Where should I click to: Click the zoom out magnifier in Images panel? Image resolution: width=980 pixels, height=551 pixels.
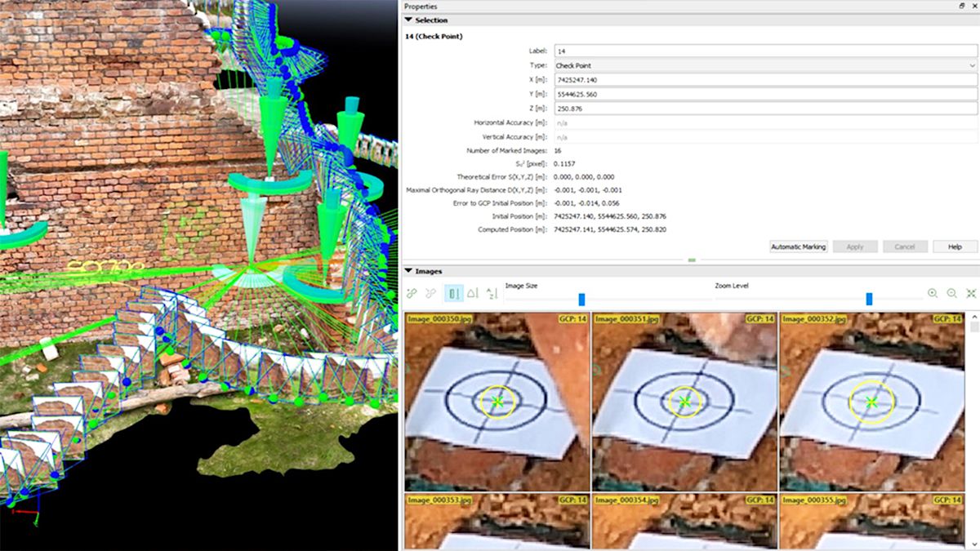[951, 293]
